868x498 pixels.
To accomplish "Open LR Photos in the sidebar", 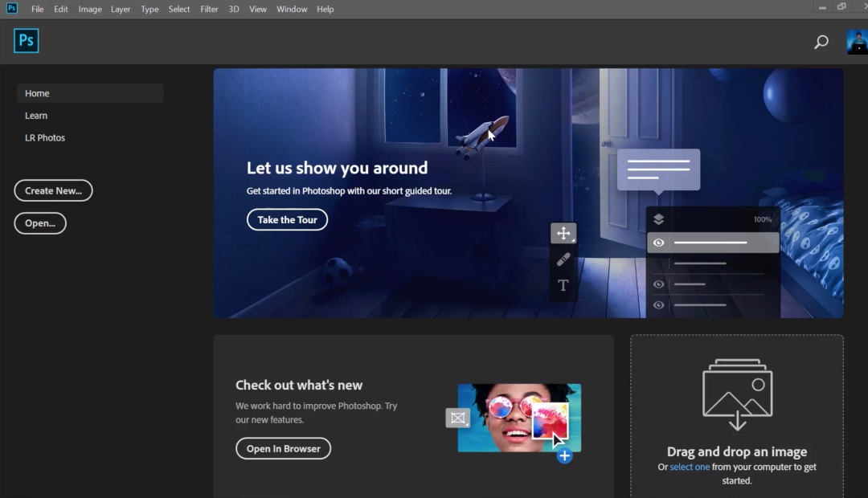I will [45, 137].
